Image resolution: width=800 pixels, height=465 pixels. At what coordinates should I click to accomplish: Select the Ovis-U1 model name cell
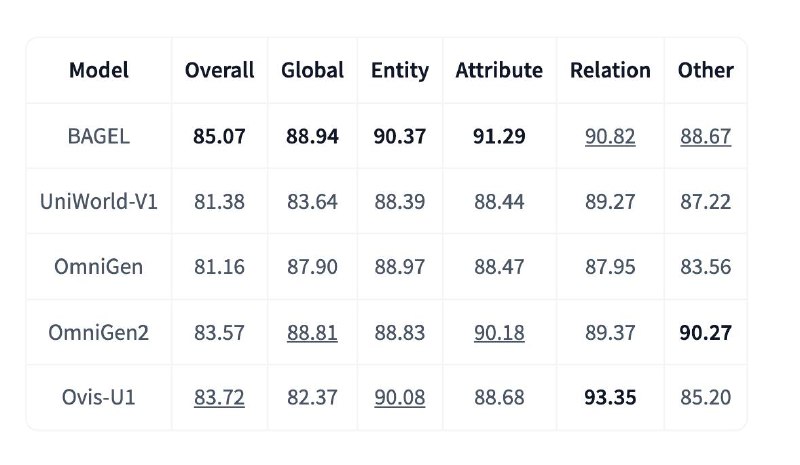[98, 398]
